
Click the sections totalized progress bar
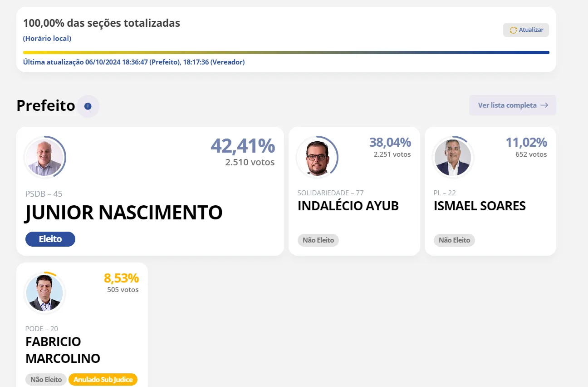click(x=286, y=53)
